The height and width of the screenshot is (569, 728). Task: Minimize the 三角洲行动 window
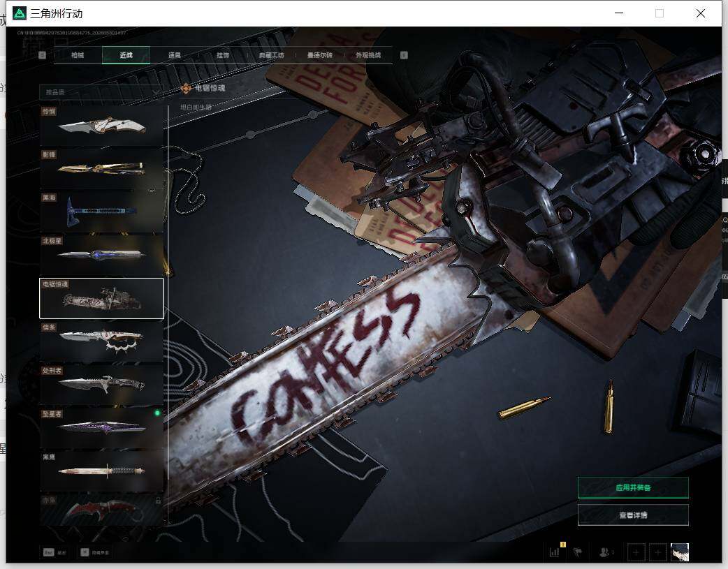(619, 13)
